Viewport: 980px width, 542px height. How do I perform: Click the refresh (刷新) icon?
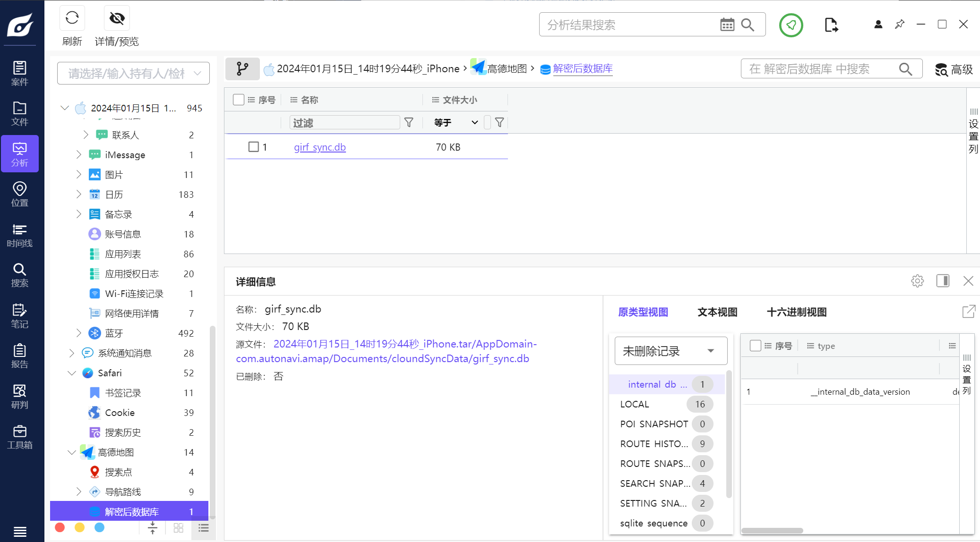pyautogui.click(x=72, y=18)
